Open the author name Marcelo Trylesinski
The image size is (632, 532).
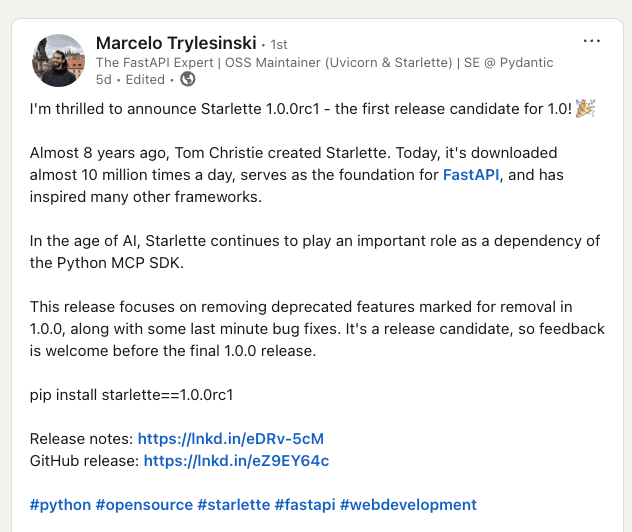tap(175, 43)
